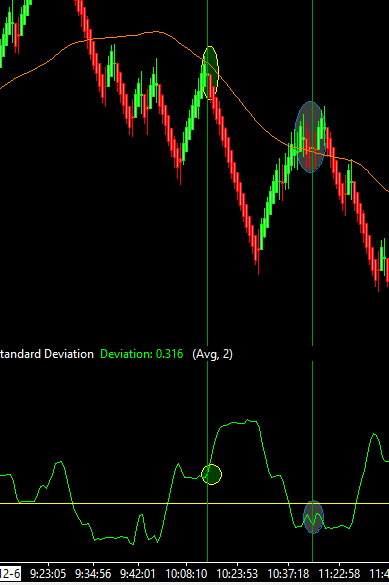Click the 10:37:18 time axis label
The height and width of the screenshot is (585, 389).
pyautogui.click(x=288, y=574)
